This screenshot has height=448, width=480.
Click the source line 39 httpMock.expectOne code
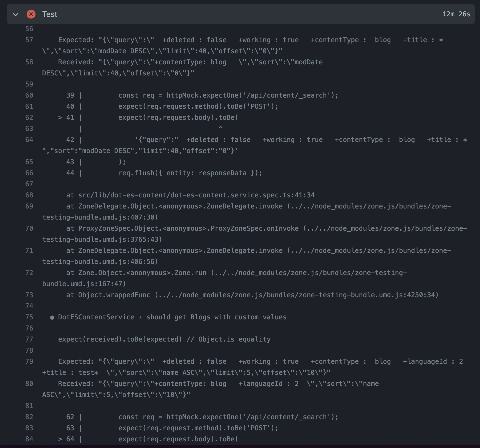pos(228,95)
